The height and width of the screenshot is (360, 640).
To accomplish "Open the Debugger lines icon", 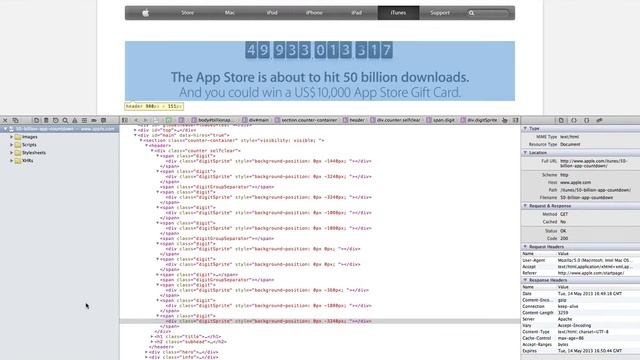I will point(84,120).
